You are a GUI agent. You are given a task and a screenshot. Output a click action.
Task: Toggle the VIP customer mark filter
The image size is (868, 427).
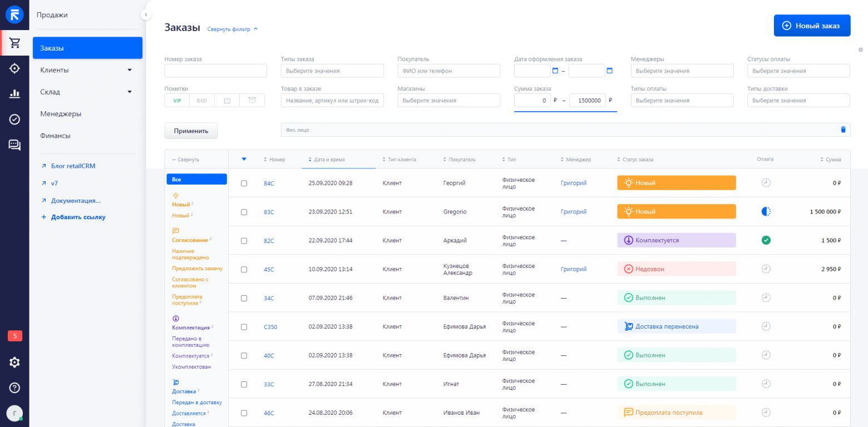click(176, 101)
